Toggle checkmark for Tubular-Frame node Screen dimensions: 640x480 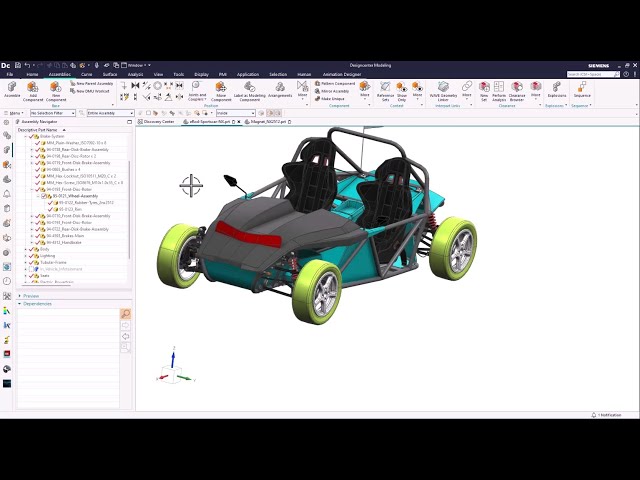[31, 262]
